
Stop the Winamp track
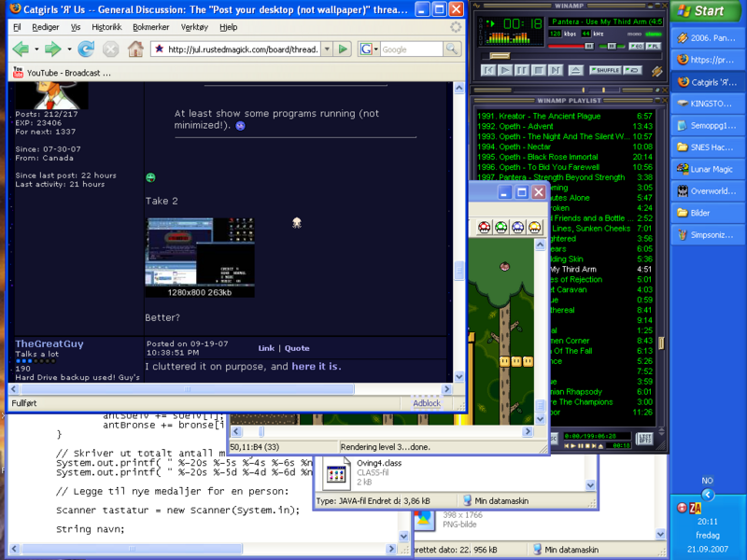pyautogui.click(x=540, y=70)
